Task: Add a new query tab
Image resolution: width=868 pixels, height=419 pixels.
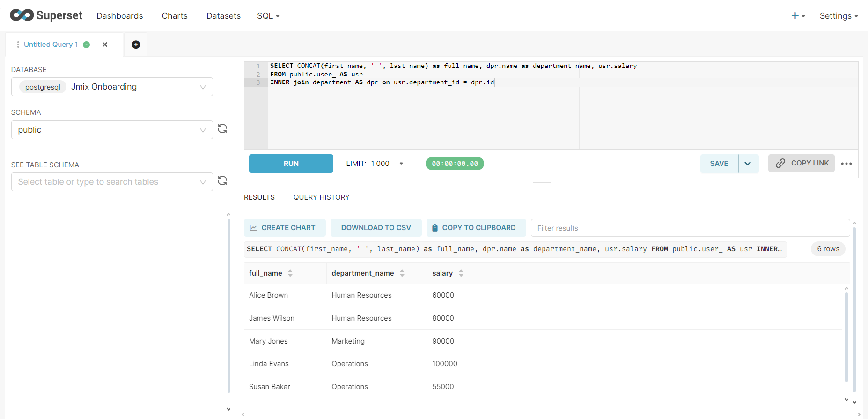Action: pos(136,45)
